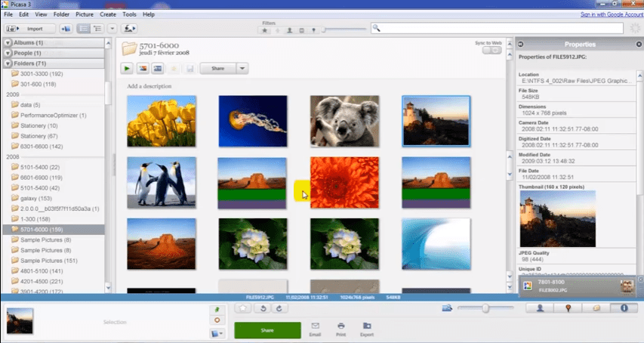Viewport: 644px width, 343px height.
Task: Star the selected photo
Action: 243,308
